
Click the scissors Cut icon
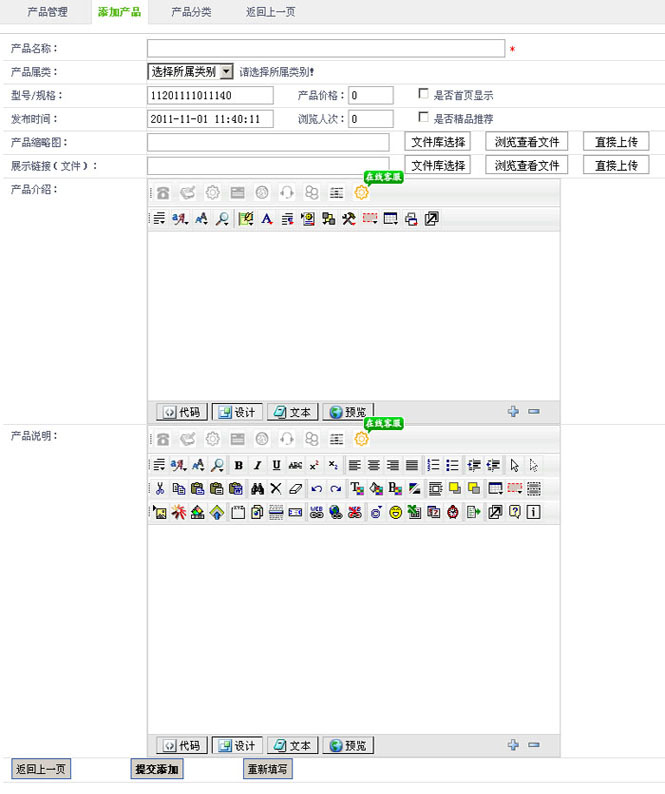point(159,489)
